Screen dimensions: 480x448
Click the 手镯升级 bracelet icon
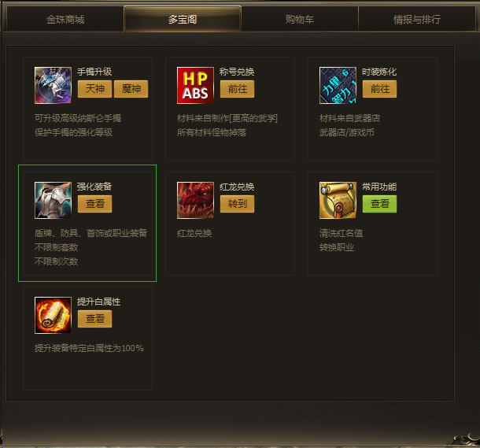pyautogui.click(x=53, y=86)
